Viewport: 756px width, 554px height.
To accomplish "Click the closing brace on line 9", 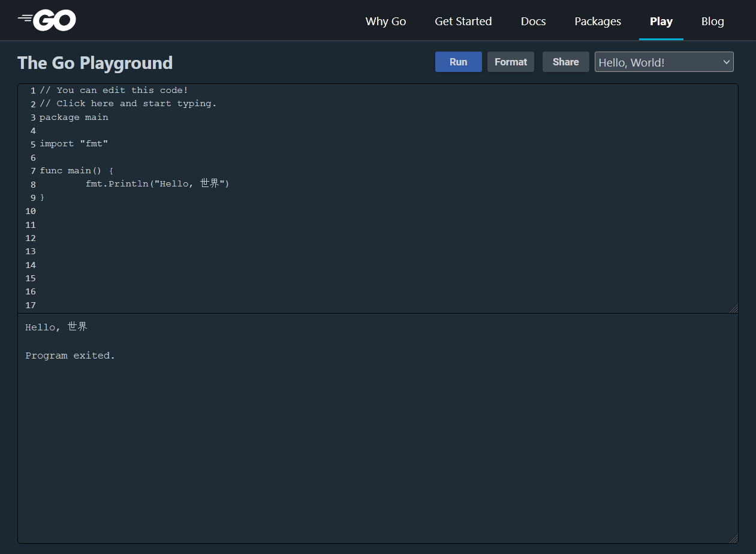I will pos(42,197).
